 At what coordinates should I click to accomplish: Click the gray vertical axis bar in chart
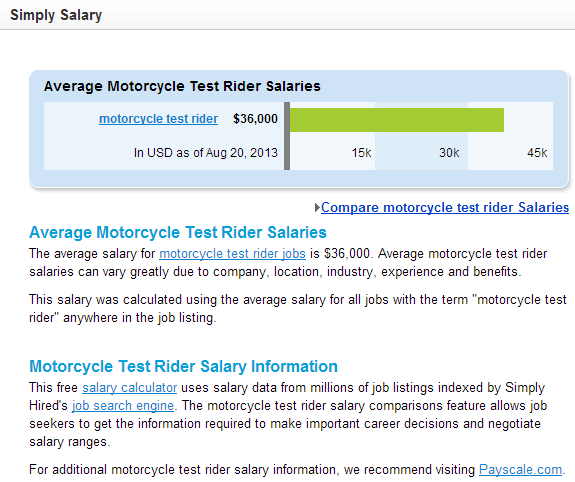[287, 136]
